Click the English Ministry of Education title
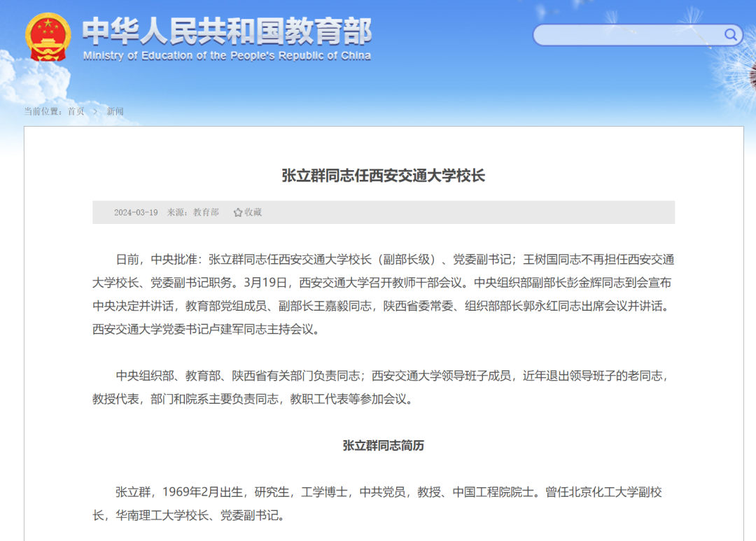Image resolution: width=756 pixels, height=541 pixels. coord(227,56)
